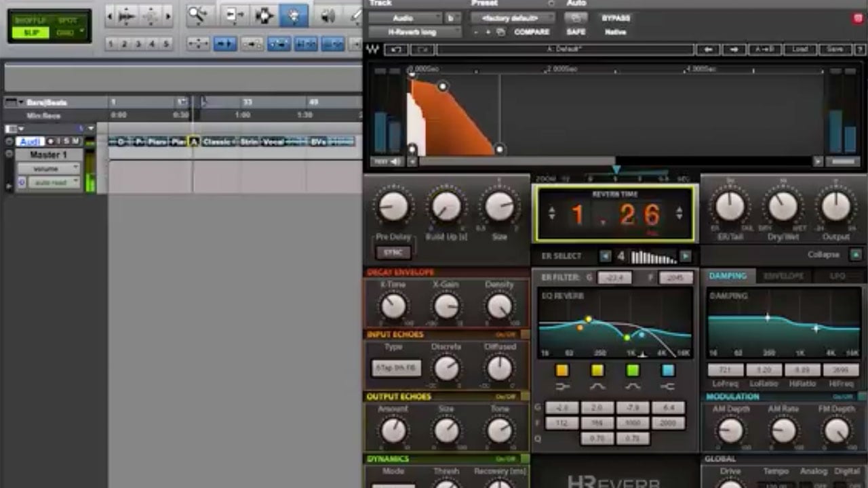Select the Selector tool in the toolbar
The image size is (868, 488).
pos(264,14)
